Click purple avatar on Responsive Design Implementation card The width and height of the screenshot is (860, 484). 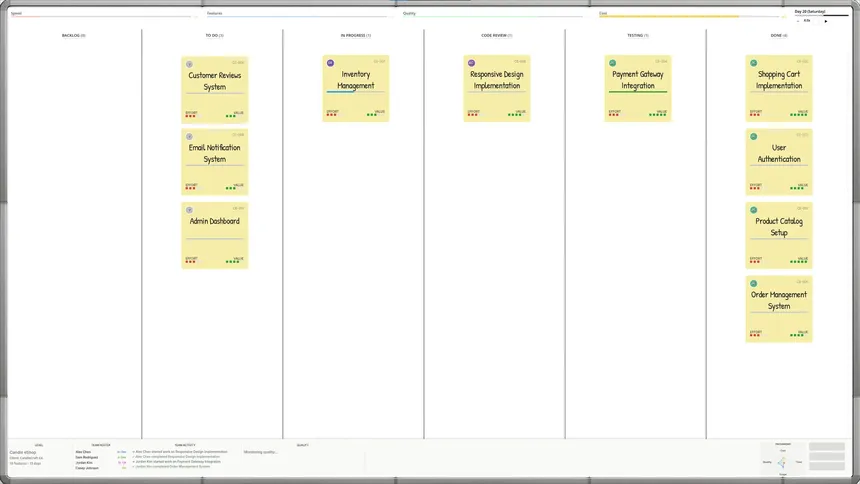click(x=471, y=63)
